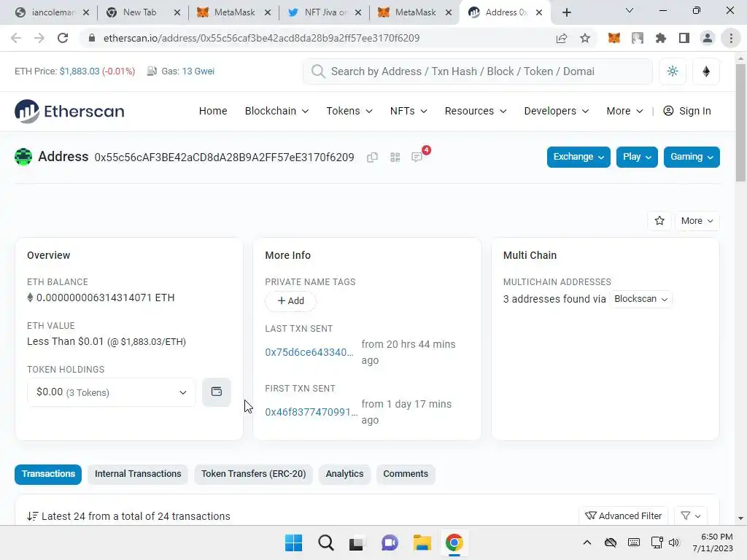This screenshot has height=560, width=747.
Task: Open the Analytics tab
Action: pyautogui.click(x=344, y=474)
